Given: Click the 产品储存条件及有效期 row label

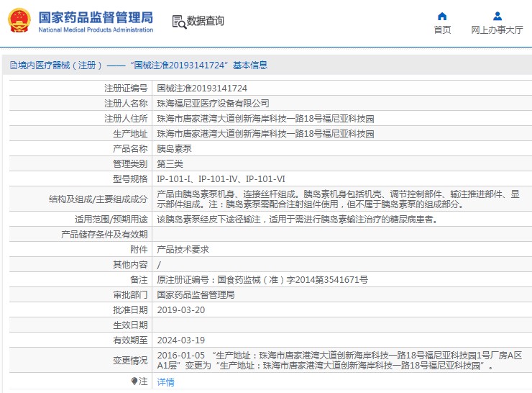Looking at the screenshot, I should pyautogui.click(x=104, y=235).
